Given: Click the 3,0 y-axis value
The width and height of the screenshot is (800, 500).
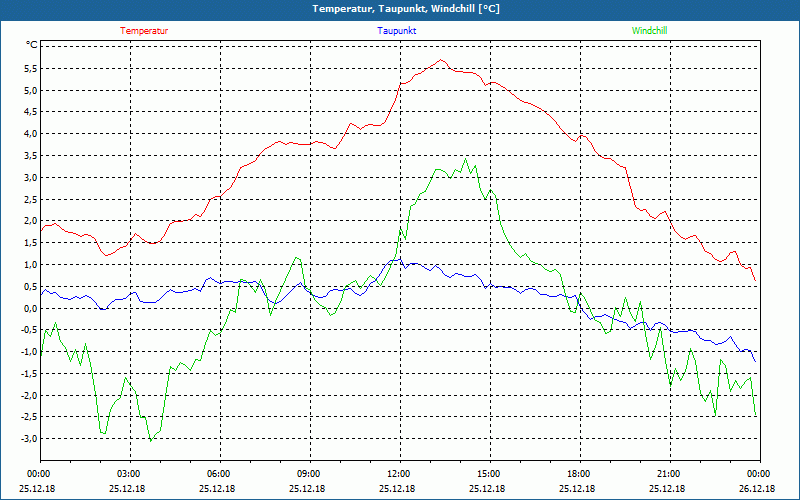Looking at the screenshot, I should [x=32, y=178].
